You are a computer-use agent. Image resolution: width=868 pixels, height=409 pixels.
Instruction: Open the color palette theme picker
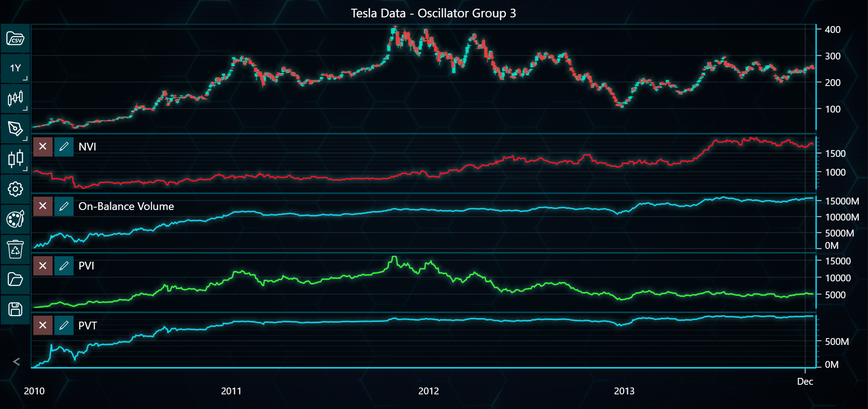pos(15,219)
